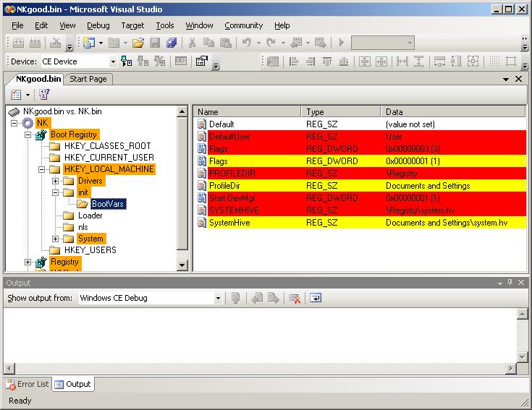Click the Redo arrow icon
The image size is (532, 410).
(271, 43)
